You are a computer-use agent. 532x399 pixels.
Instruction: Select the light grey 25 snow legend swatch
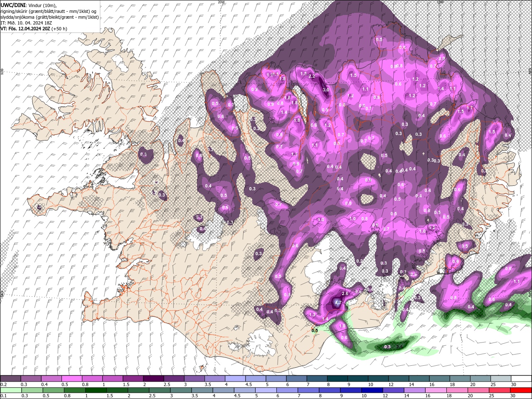point(501,379)
